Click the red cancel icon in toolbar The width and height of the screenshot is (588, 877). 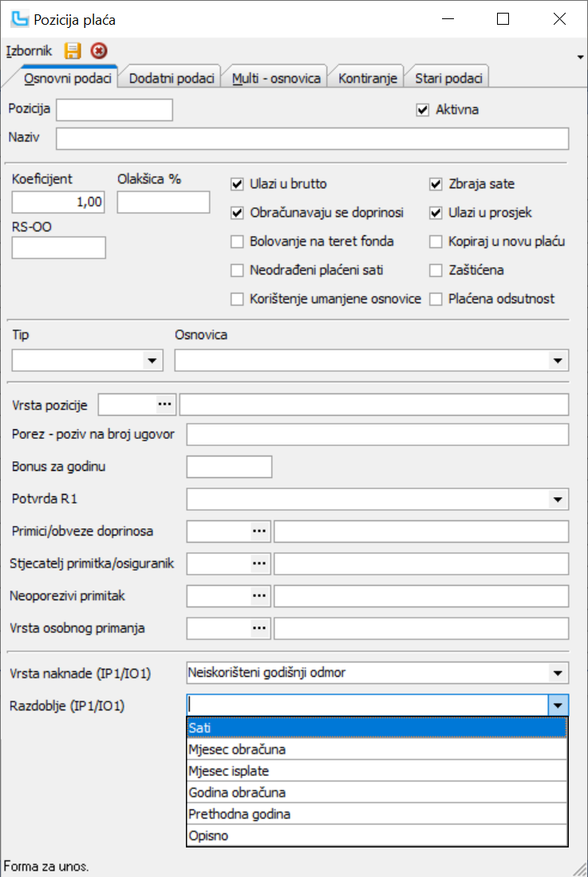98,51
